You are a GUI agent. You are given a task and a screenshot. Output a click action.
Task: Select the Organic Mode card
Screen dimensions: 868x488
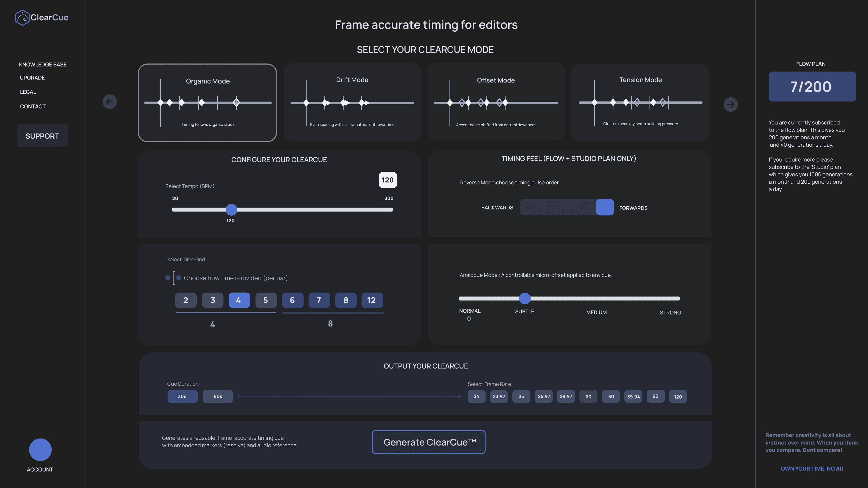coord(208,103)
